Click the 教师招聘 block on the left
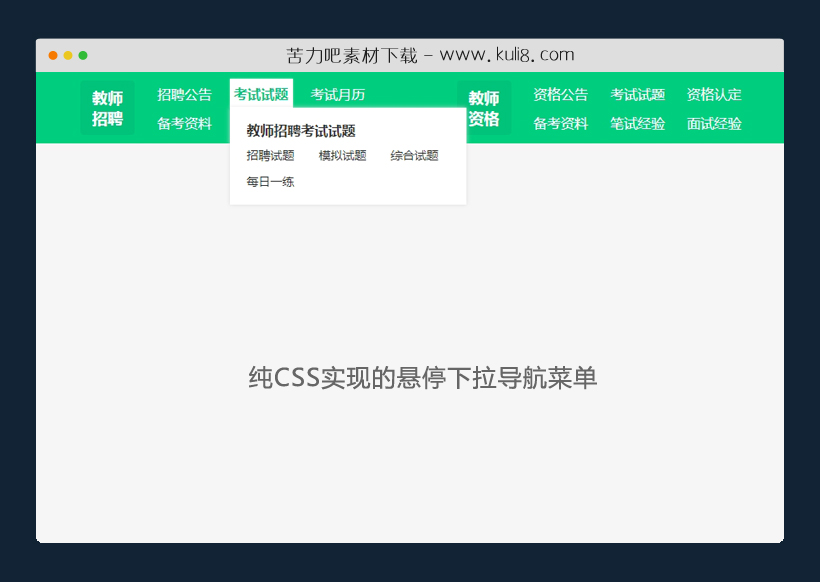820x582 pixels. pyautogui.click(x=106, y=107)
